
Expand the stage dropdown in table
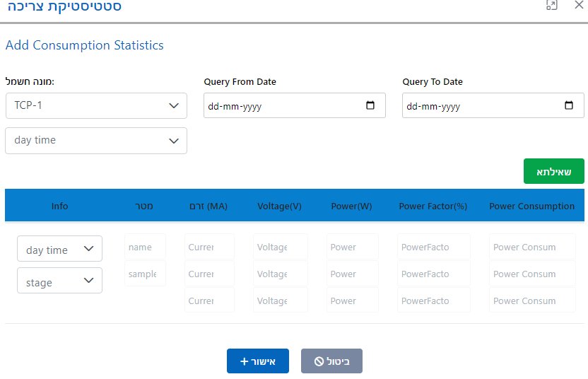[59, 281]
